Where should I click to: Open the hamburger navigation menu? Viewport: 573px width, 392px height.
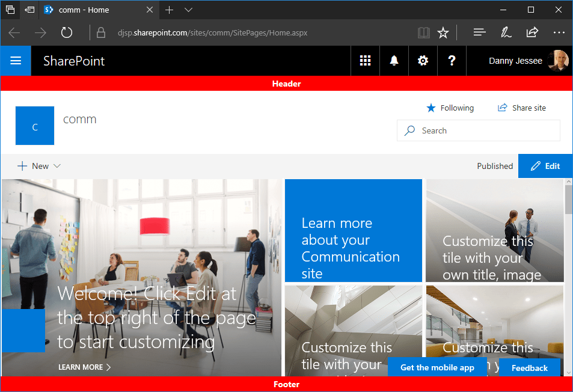16,61
